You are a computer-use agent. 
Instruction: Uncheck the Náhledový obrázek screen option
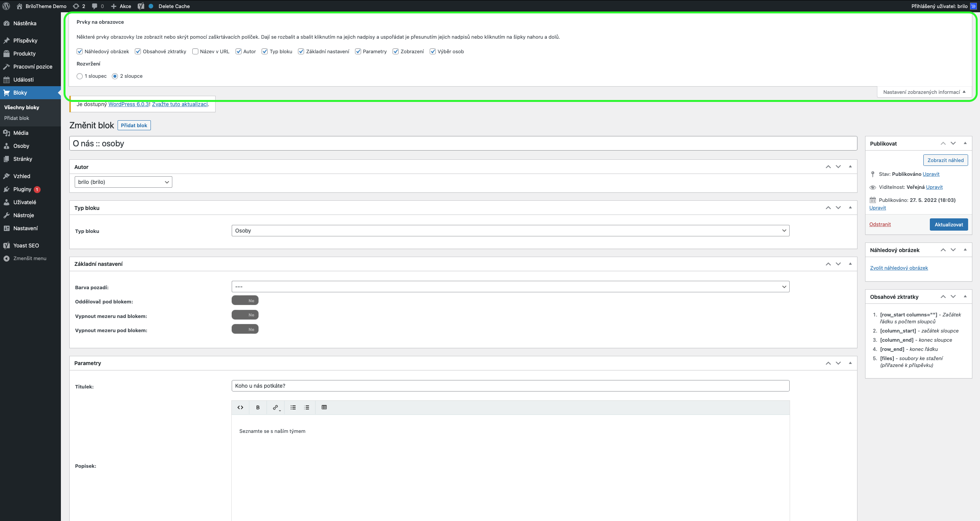(x=80, y=51)
